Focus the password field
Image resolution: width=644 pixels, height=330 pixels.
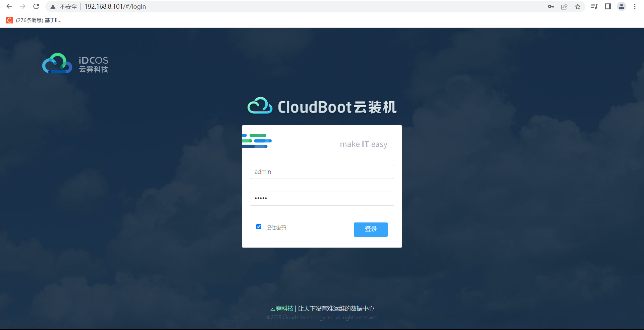[x=322, y=199]
